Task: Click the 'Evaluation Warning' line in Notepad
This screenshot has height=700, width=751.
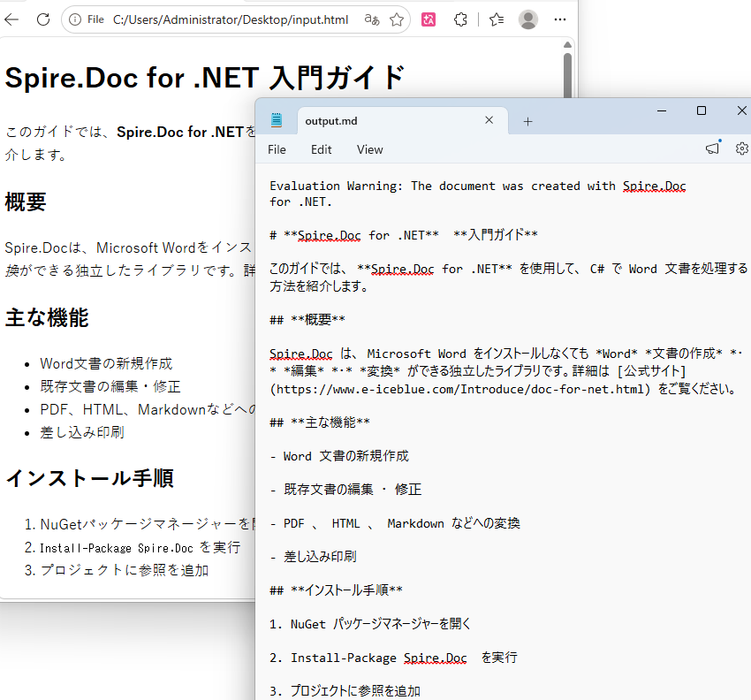Action: click(x=478, y=194)
